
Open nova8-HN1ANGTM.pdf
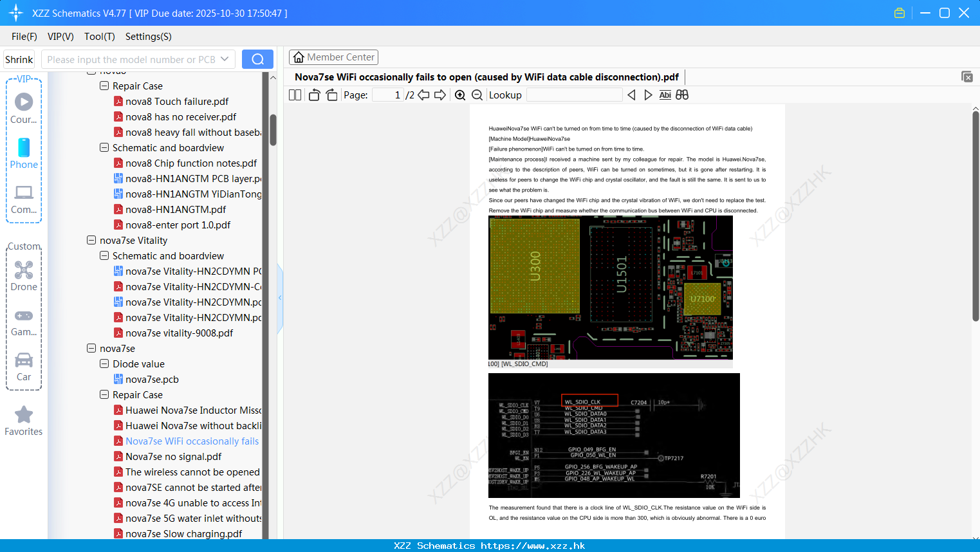(x=176, y=209)
